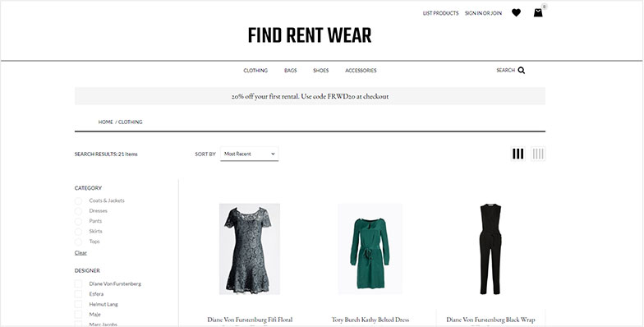The width and height of the screenshot is (644, 327).
Task: Click the 'SEARCH RESULTS: 21 items' text
Action: [x=106, y=154]
